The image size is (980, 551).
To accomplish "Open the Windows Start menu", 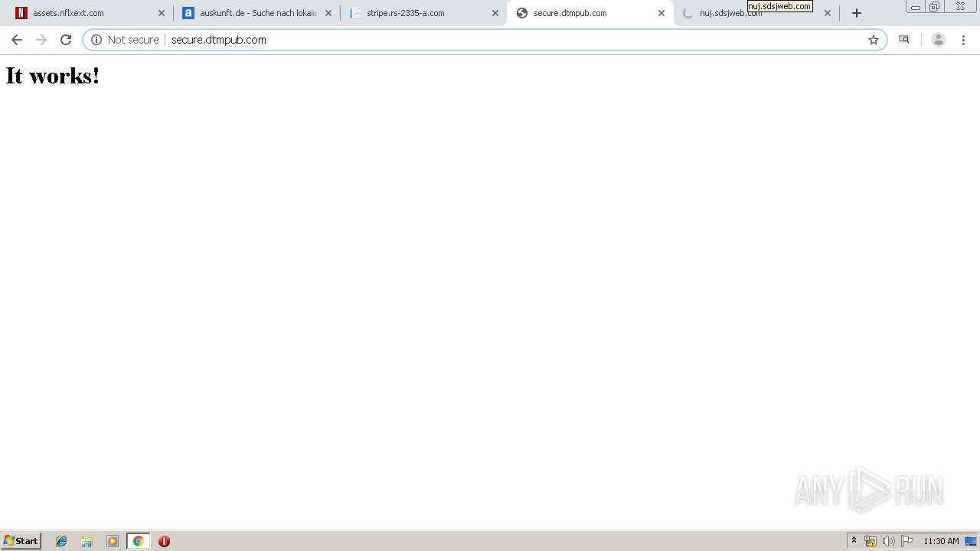I will tap(21, 541).
